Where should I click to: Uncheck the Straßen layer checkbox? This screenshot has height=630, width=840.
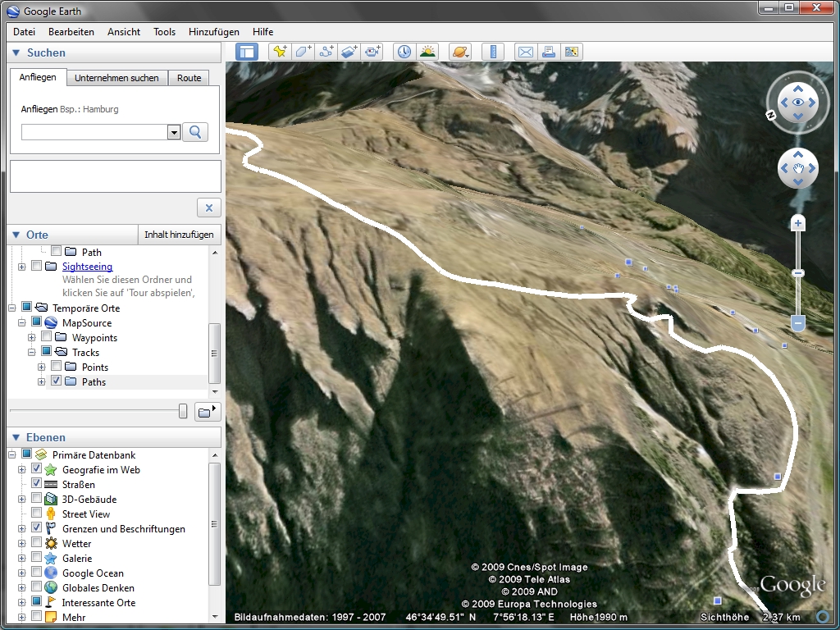36,483
